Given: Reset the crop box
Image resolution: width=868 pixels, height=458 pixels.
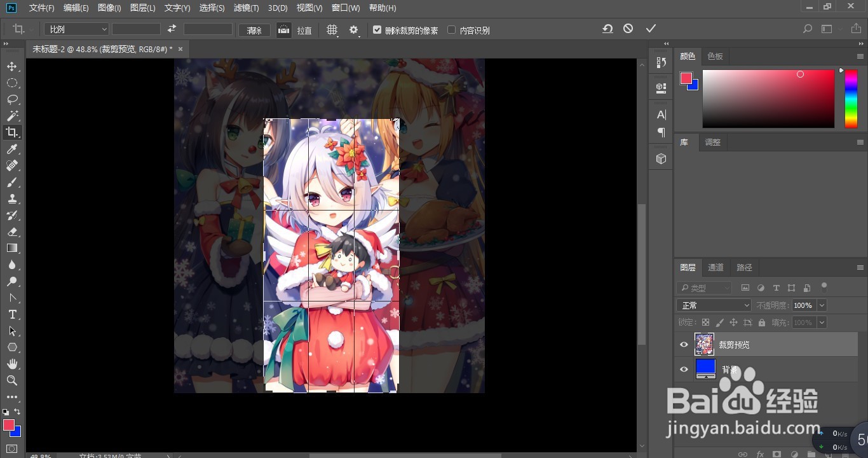Looking at the screenshot, I should pos(607,29).
